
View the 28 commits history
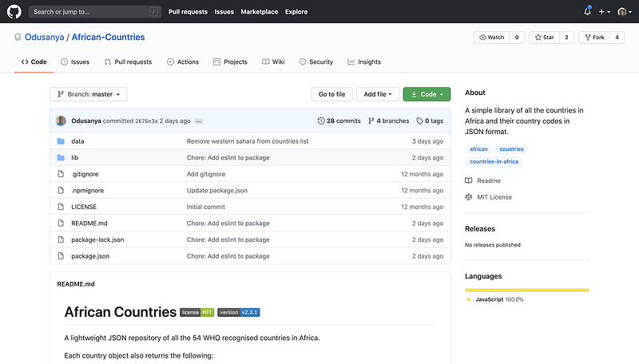click(339, 121)
